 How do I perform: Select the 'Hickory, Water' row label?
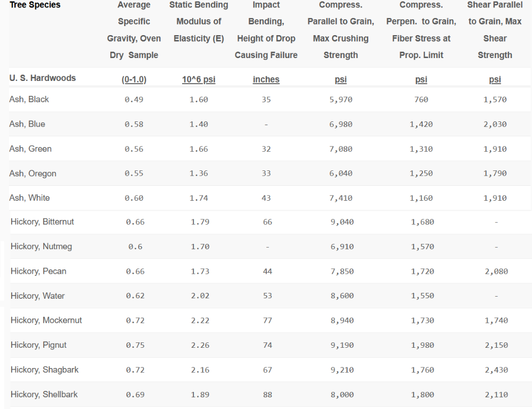coord(37,296)
